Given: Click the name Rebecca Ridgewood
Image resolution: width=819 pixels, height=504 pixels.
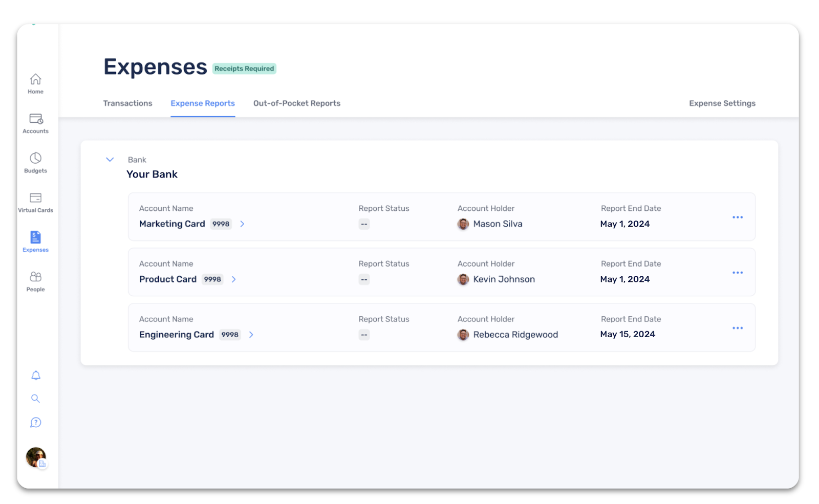Looking at the screenshot, I should [516, 335].
